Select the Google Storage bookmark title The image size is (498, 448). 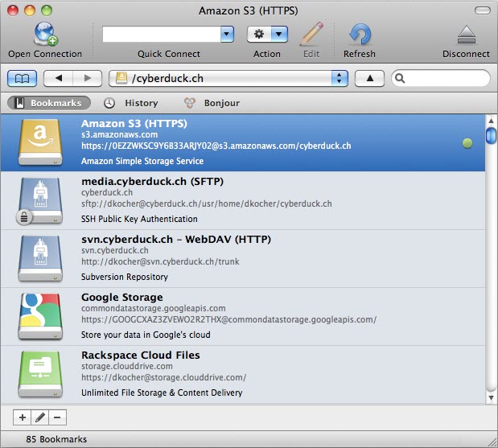click(x=122, y=297)
